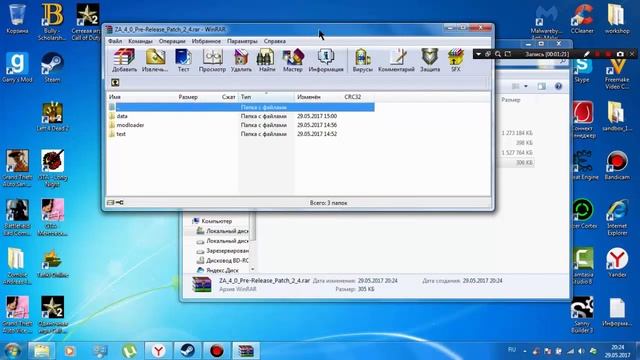Open the Команды menu
This screenshot has height=360, width=640.
click(140, 41)
